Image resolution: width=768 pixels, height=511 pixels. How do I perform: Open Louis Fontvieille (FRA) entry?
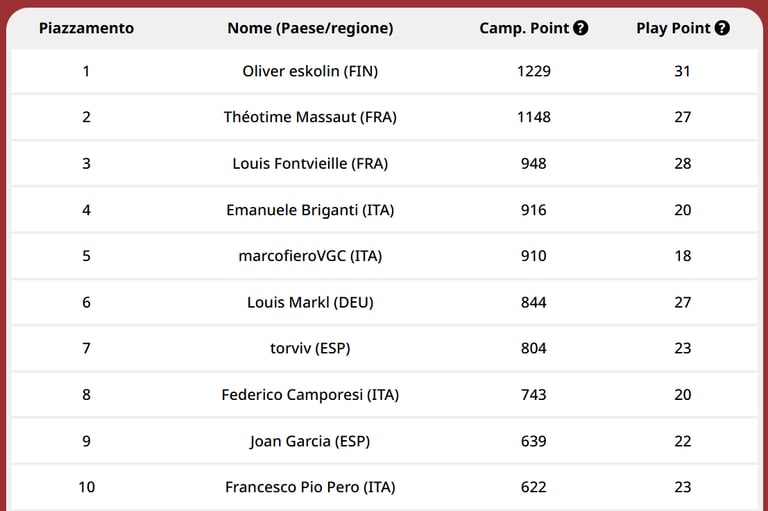pos(310,163)
